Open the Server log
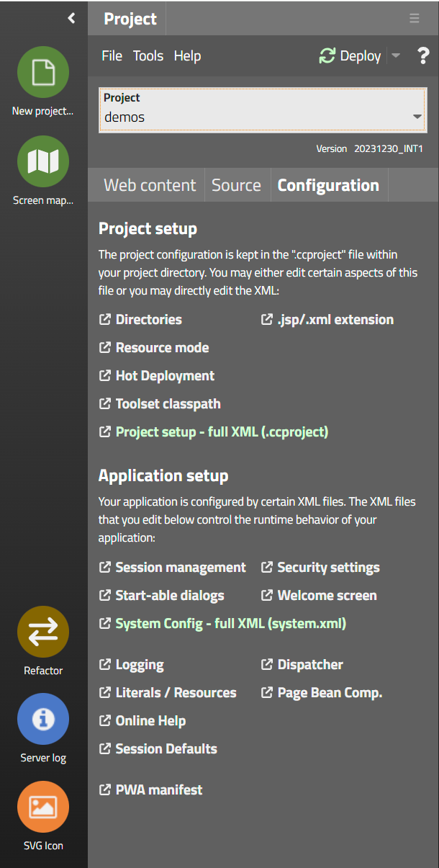Screen dimensions: 439x868 (43, 719)
